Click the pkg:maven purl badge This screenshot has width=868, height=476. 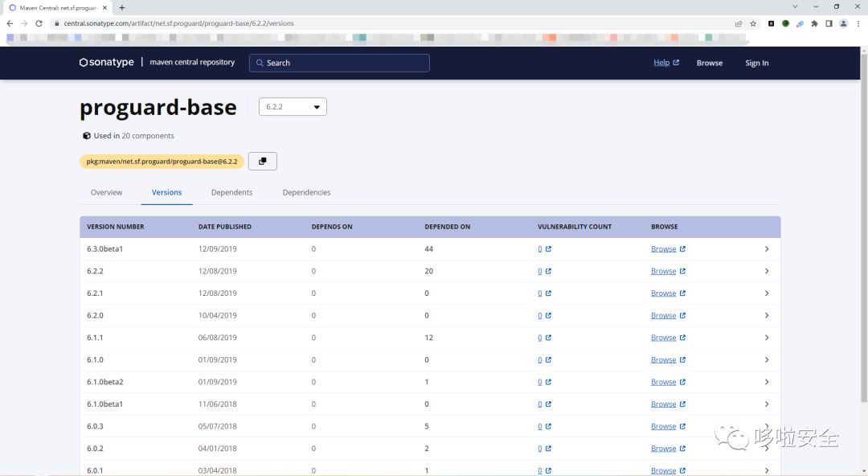(162, 162)
